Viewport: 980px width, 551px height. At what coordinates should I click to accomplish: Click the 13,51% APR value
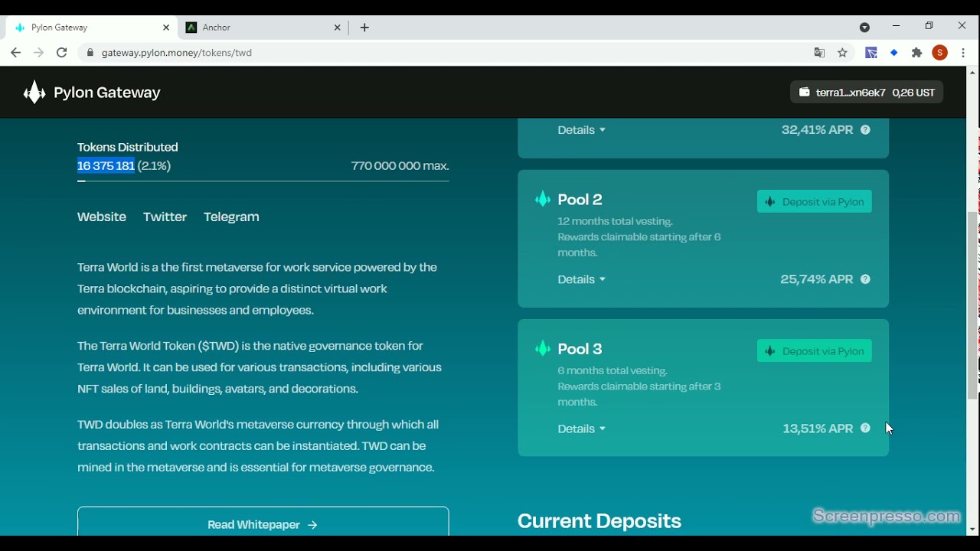click(818, 429)
